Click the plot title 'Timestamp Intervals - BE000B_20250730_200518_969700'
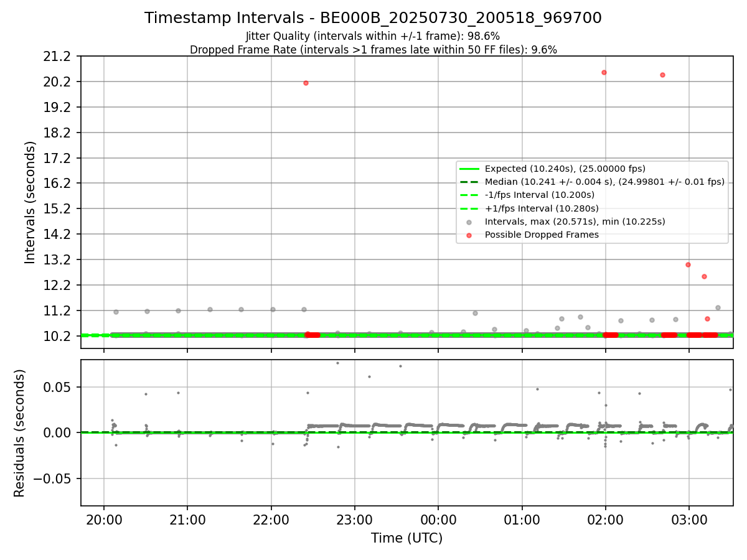The image size is (747, 560). click(x=373, y=18)
